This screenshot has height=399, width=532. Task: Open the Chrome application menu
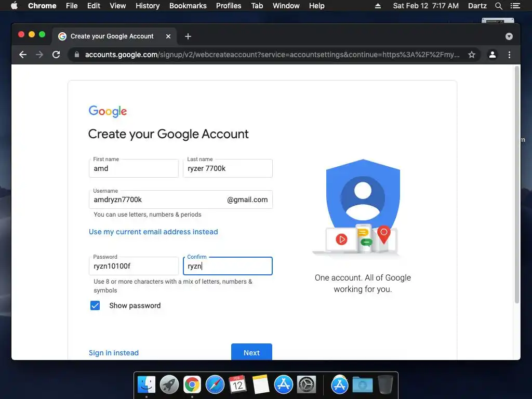pos(42,6)
